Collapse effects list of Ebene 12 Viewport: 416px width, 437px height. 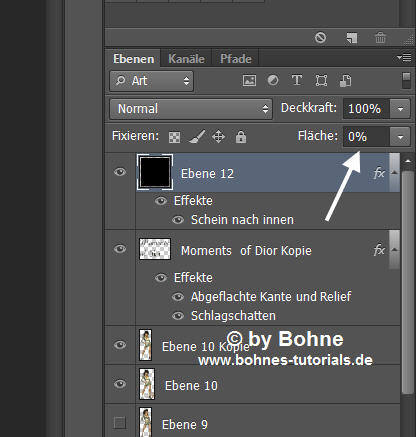coord(394,172)
